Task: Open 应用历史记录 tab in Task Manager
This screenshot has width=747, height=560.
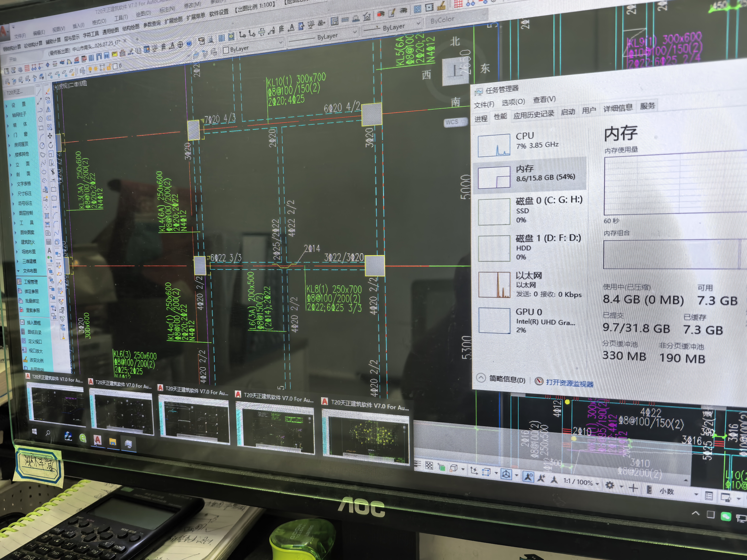Action: pos(534,114)
